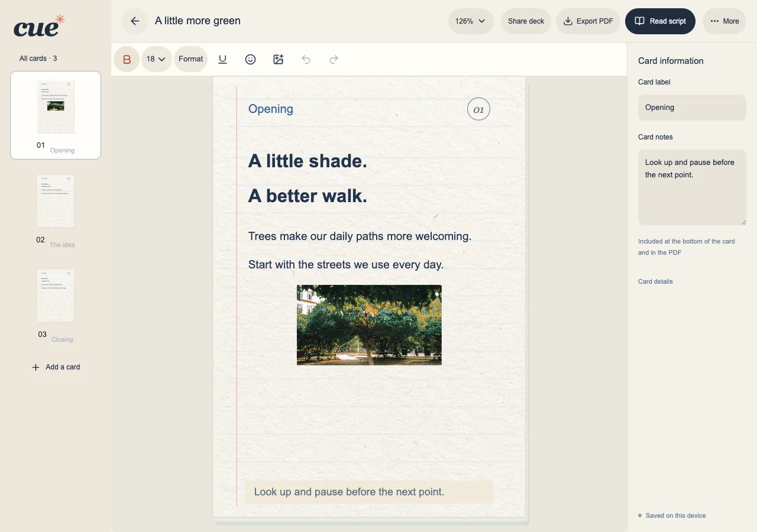Click the line about trees and daily paths
The height and width of the screenshot is (532, 757).
point(360,236)
